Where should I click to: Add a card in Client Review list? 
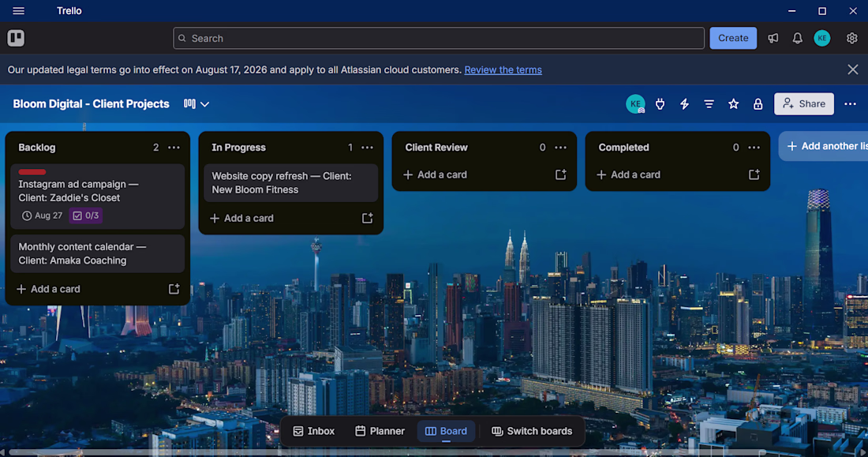(435, 174)
